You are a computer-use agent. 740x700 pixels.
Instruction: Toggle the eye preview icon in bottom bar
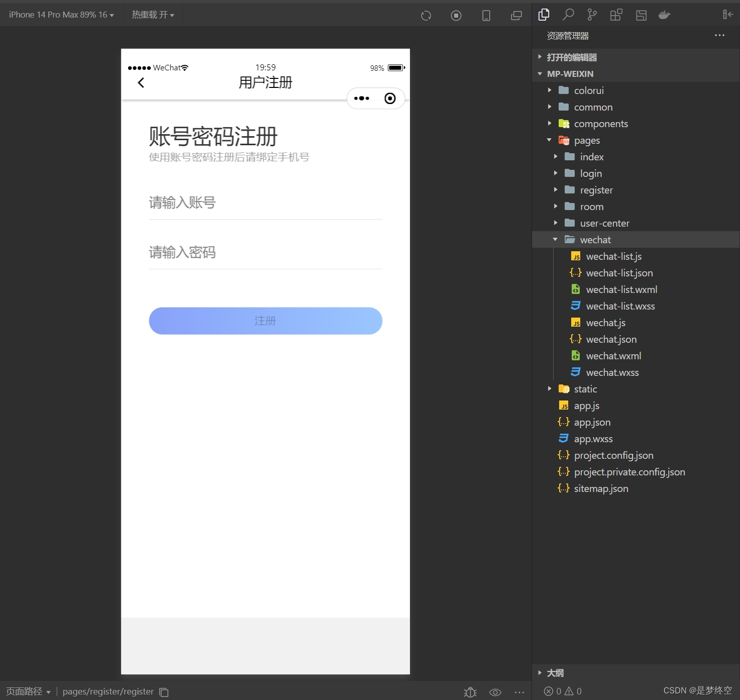click(x=495, y=692)
